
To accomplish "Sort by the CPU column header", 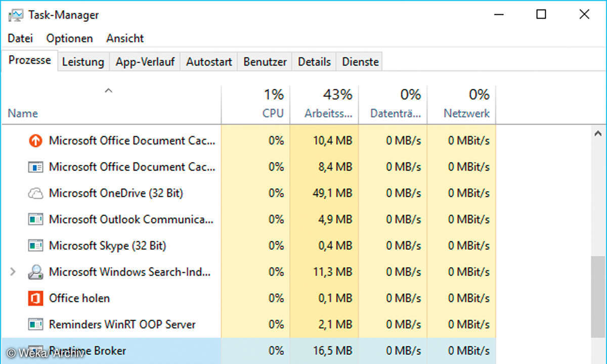I will (256, 104).
